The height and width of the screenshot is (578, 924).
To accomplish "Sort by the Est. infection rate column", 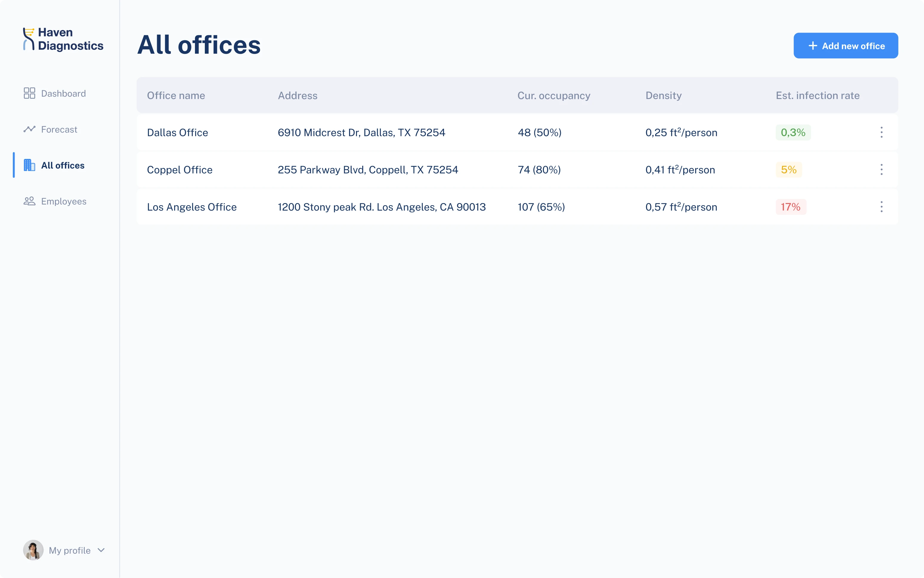I will tap(817, 95).
